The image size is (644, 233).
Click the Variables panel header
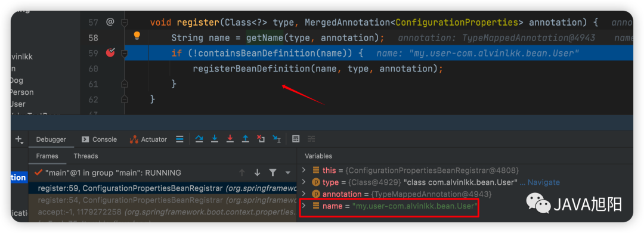[x=318, y=156]
